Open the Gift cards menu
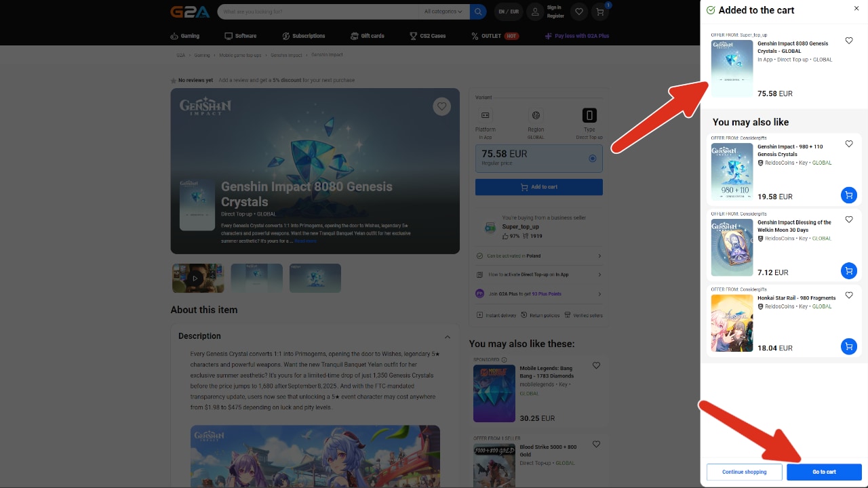 (368, 36)
